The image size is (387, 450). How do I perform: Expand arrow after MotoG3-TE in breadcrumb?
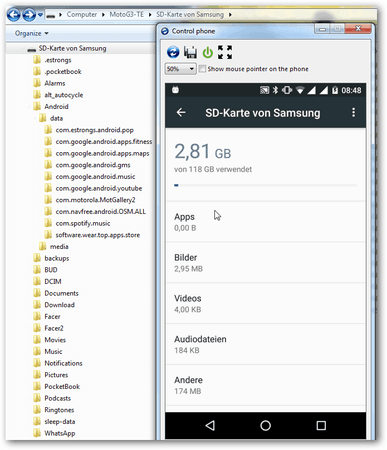point(150,15)
